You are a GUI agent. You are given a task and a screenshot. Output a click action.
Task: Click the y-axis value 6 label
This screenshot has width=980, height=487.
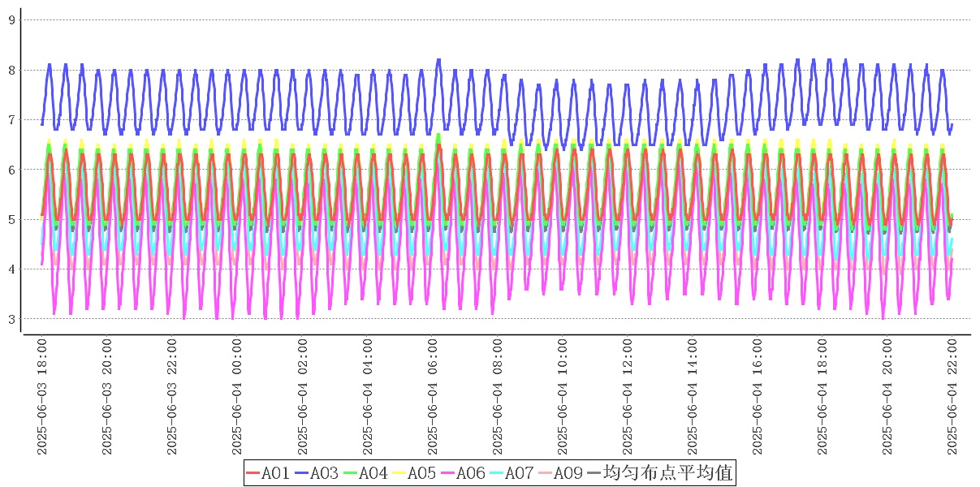tap(12, 170)
